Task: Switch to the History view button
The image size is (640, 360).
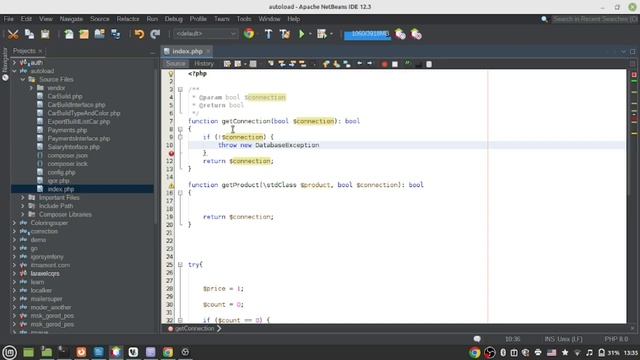Action: click(204, 64)
